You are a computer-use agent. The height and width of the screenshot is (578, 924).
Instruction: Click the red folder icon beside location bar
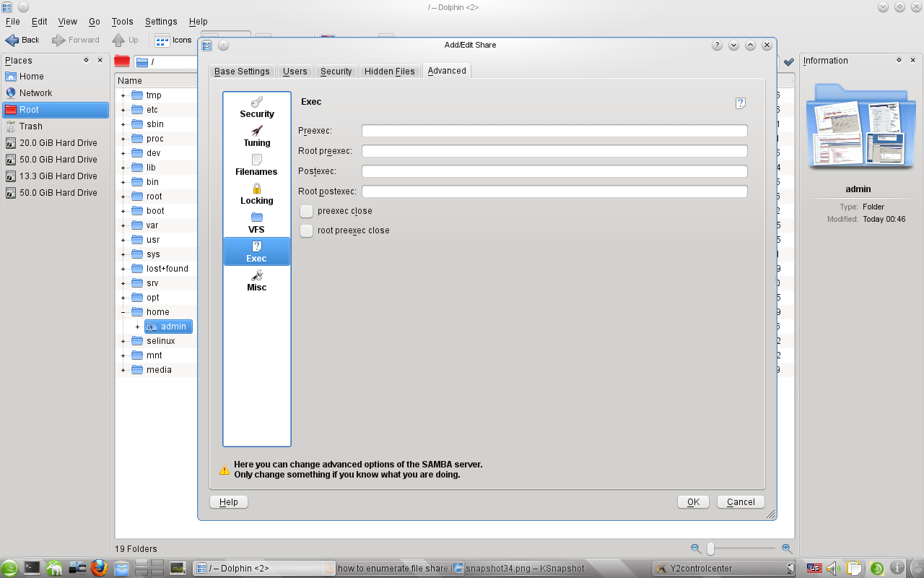click(x=122, y=61)
